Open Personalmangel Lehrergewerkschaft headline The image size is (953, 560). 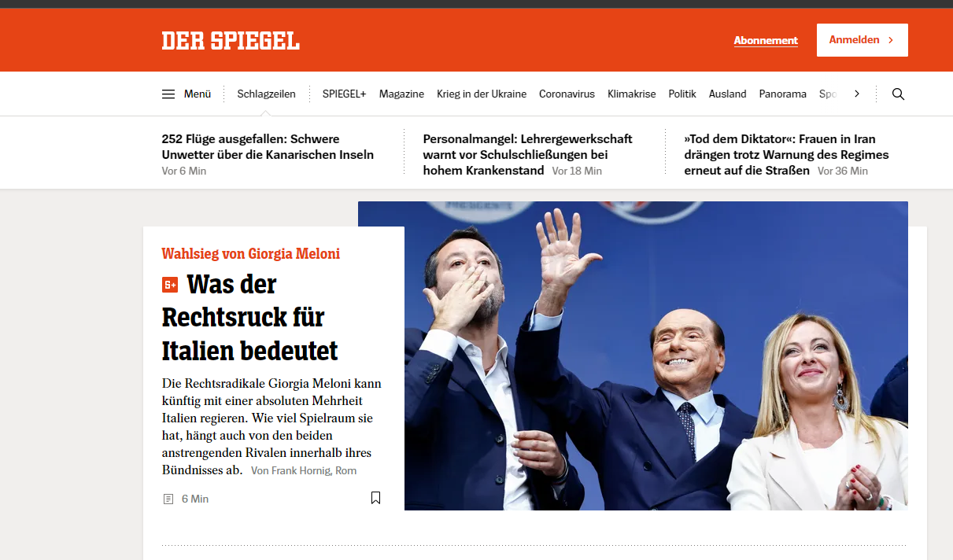pos(527,154)
